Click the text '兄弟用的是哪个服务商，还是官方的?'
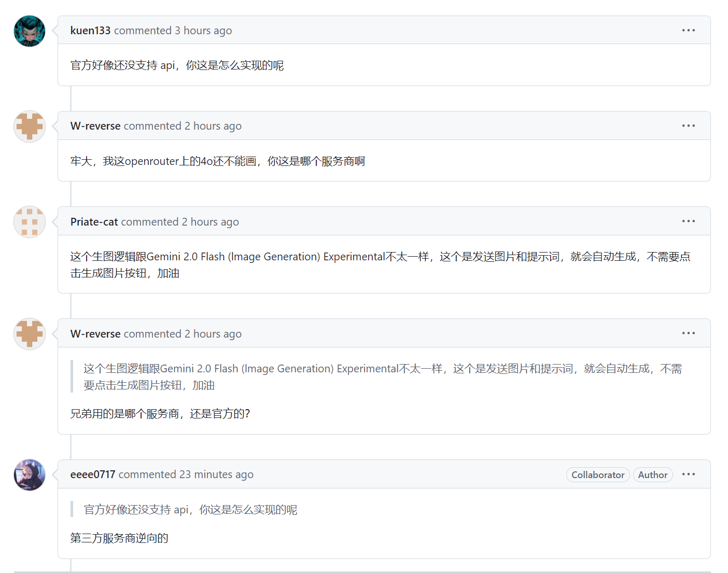This screenshot has height=573, width=728. [x=160, y=414]
